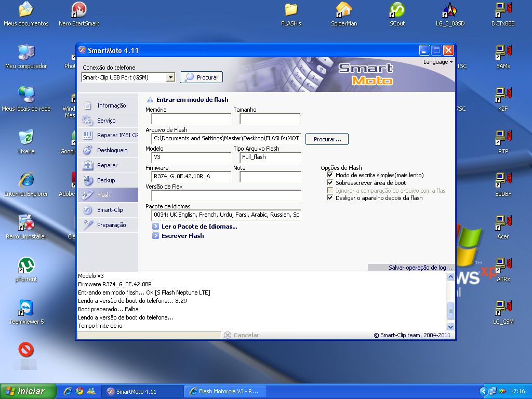
Task: Open the Serviço sidebar tab
Action: (x=108, y=121)
